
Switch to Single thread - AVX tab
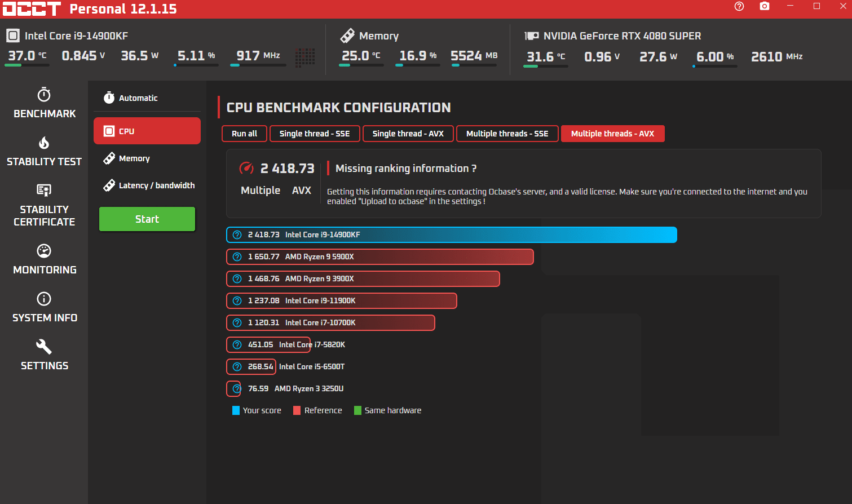tap(408, 134)
